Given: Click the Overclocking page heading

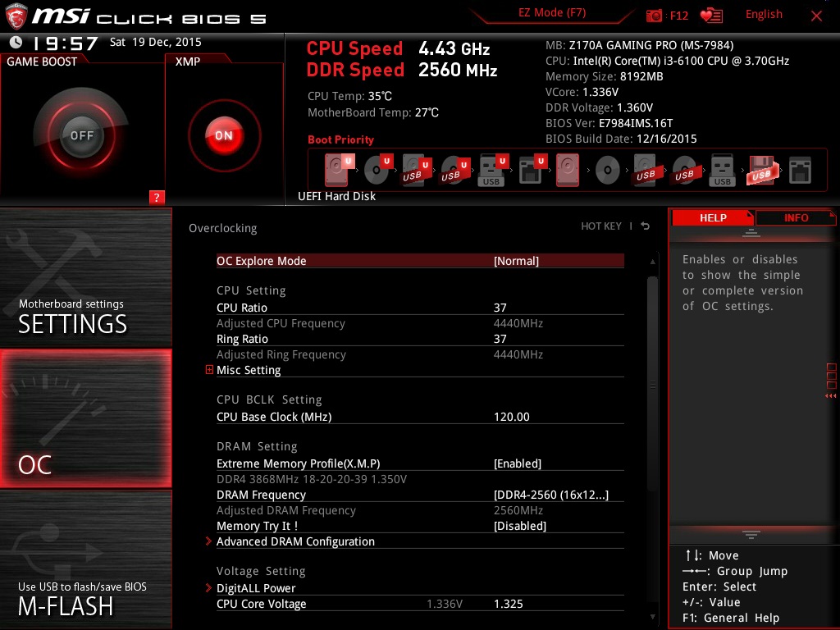Looking at the screenshot, I should coord(223,228).
